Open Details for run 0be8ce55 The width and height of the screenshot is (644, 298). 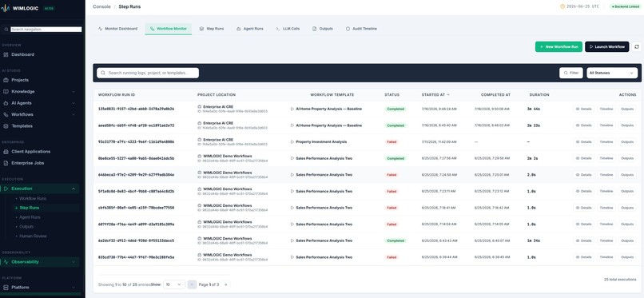click(583, 158)
